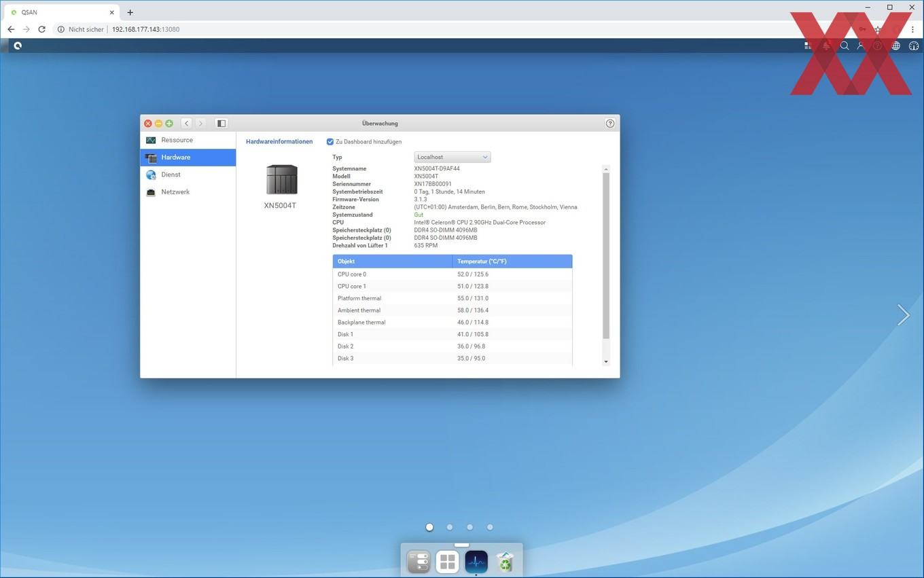Image resolution: width=924 pixels, height=578 pixels.
Task: Click the CPU value Intel Celeron text
Action: (x=480, y=222)
